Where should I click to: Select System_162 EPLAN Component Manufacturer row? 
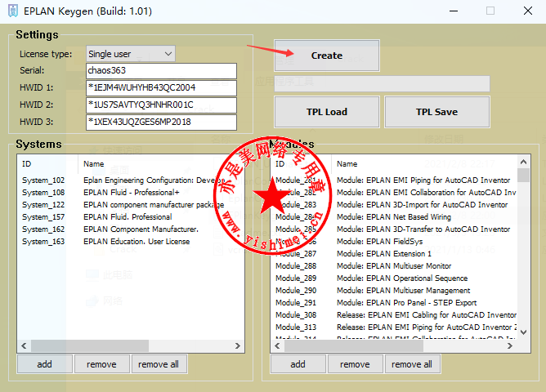(131, 229)
